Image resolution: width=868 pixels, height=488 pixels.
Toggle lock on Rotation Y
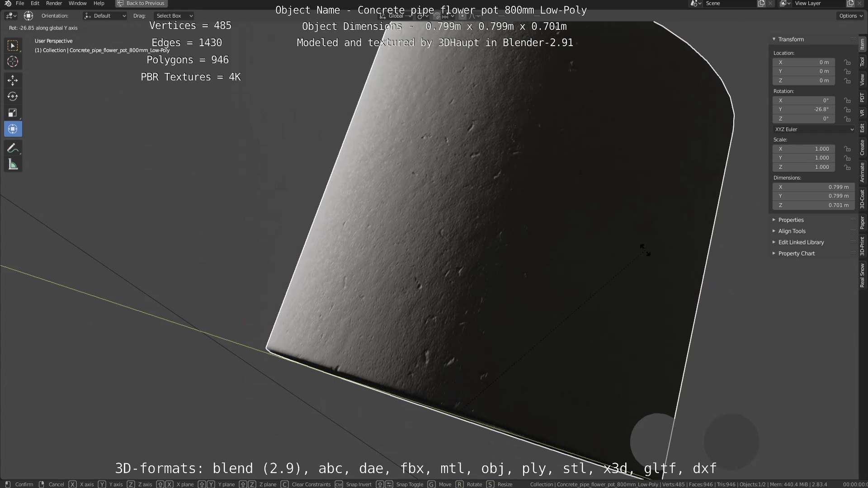click(847, 110)
